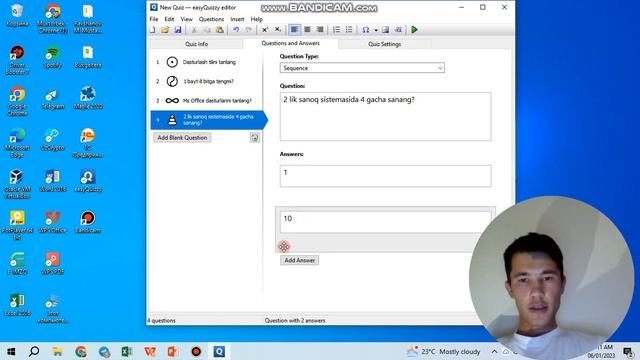Screen dimensions: 640x360
Task: Click the Paste toolbar icon
Action: tap(220, 30)
